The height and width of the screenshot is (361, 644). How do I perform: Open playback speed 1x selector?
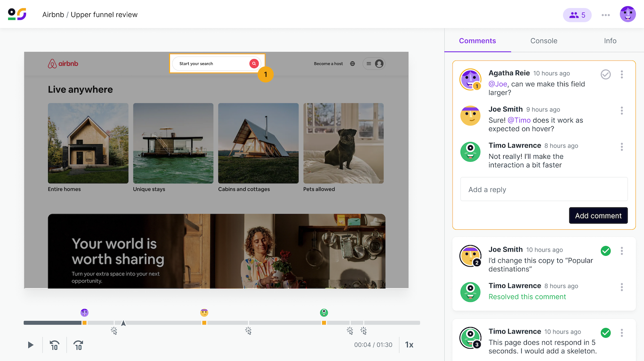click(x=409, y=345)
